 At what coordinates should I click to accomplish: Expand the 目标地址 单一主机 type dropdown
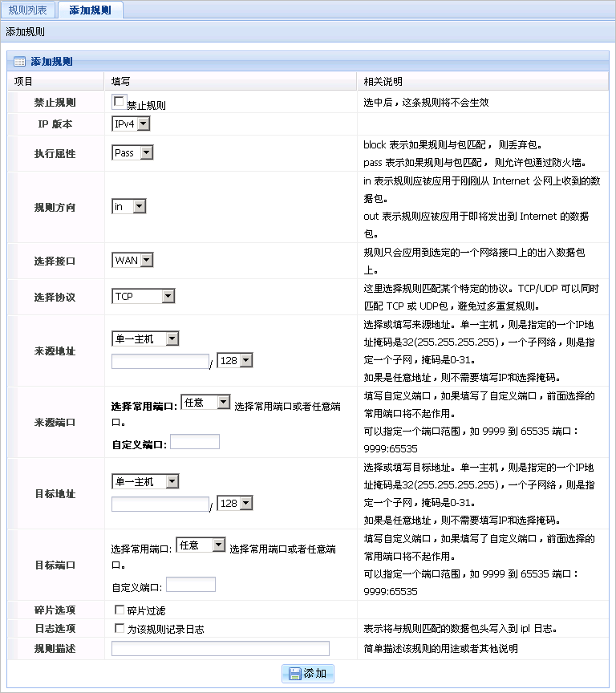tap(145, 481)
